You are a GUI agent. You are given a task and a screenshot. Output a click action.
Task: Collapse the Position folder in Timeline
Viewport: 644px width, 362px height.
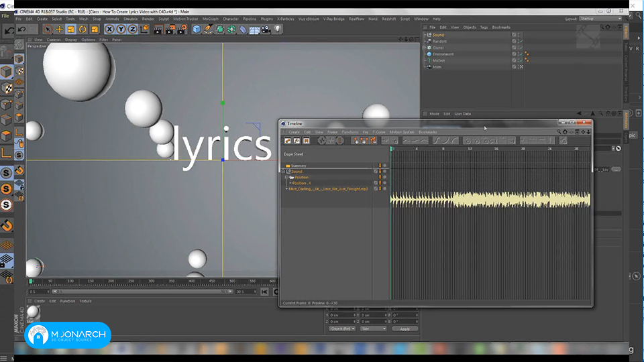(x=286, y=177)
